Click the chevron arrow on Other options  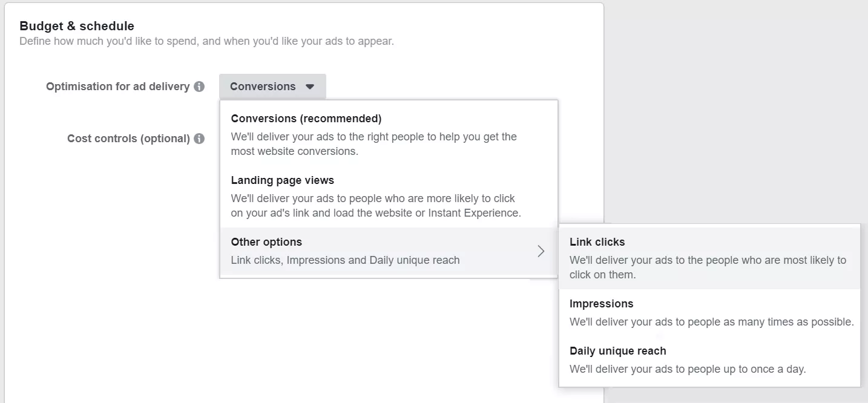click(541, 251)
